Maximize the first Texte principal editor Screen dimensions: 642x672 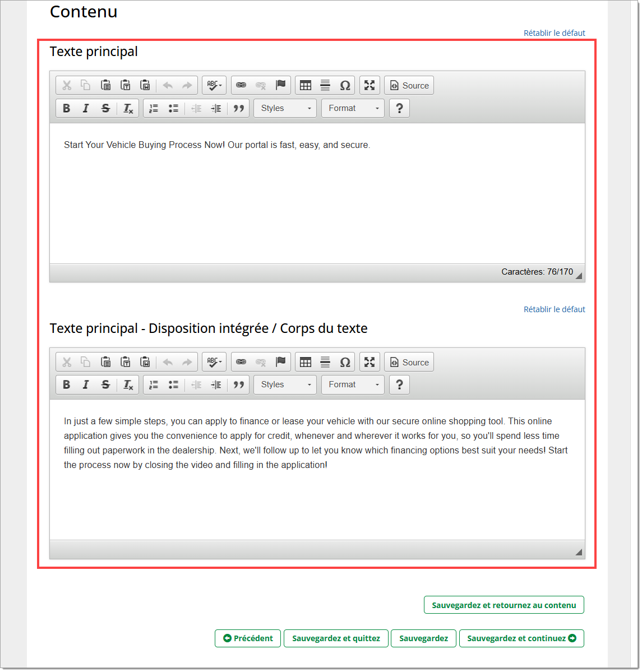click(x=370, y=85)
